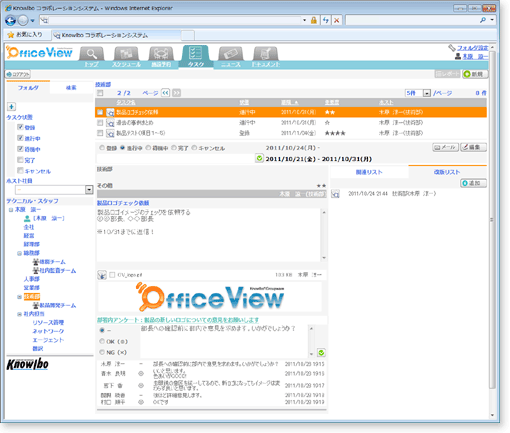Click the survey comment text area

(224, 341)
